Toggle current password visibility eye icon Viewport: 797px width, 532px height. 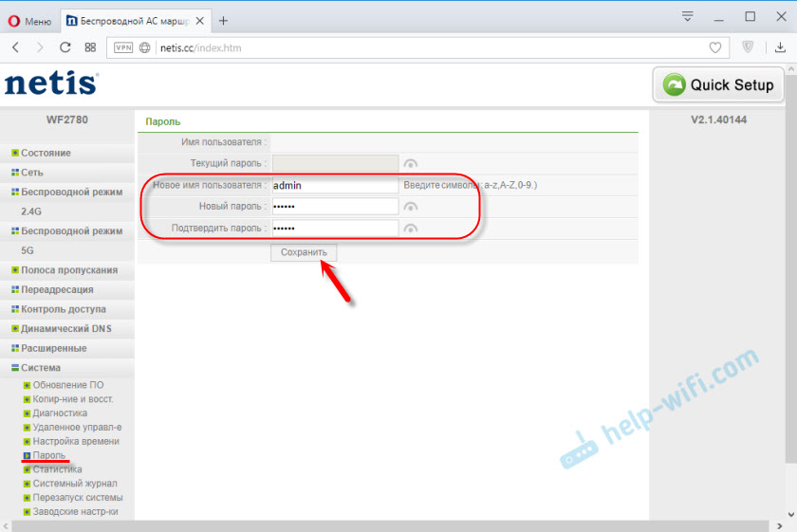(410, 163)
